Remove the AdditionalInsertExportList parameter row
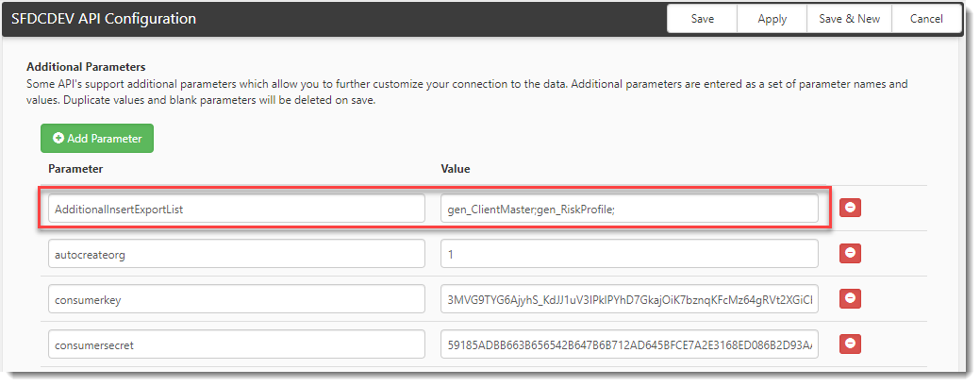Viewport: 980px width, 386px height. (850, 208)
